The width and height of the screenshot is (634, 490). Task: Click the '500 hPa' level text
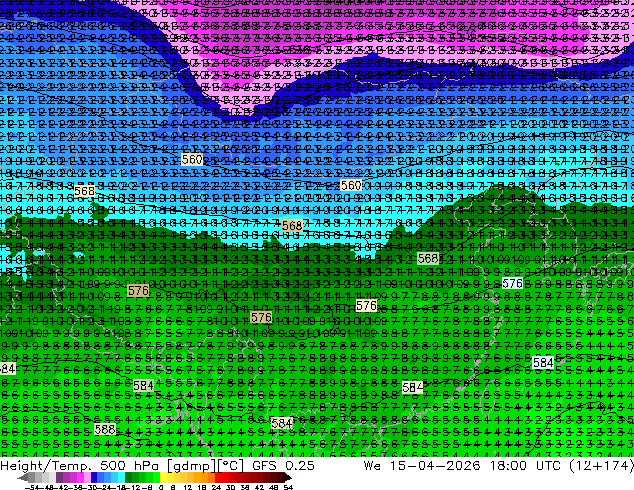131,466
